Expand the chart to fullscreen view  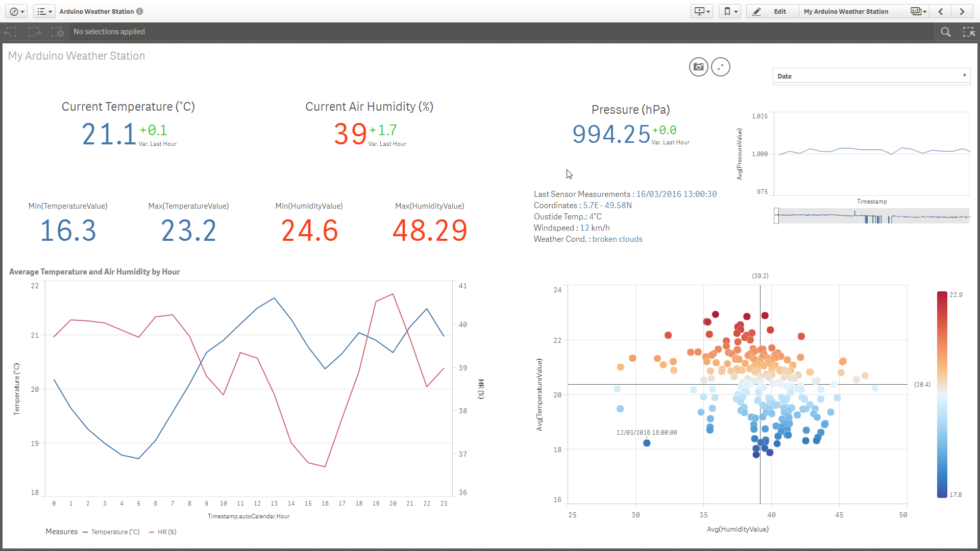(x=720, y=67)
